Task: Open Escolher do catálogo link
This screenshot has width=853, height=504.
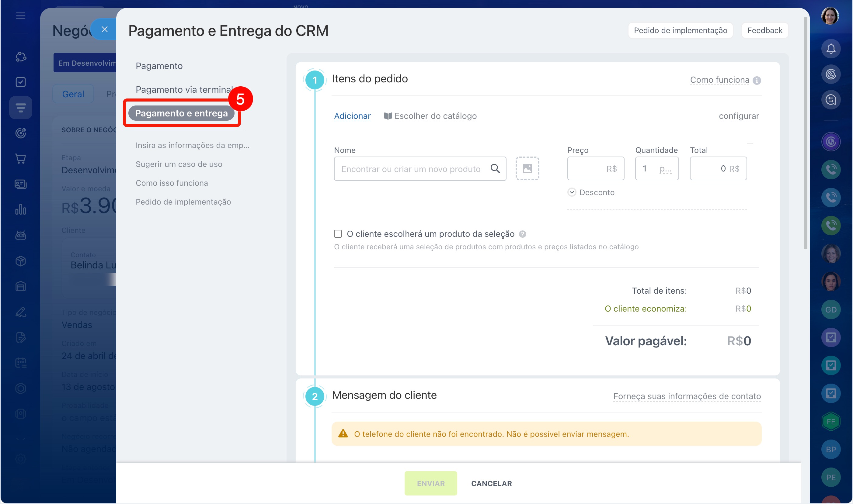Action: coord(435,116)
